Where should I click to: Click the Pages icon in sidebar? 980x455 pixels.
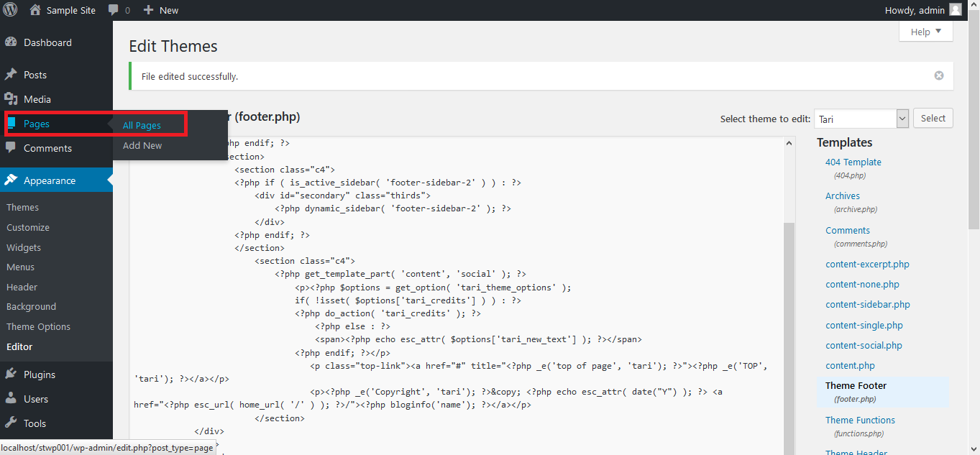point(11,124)
